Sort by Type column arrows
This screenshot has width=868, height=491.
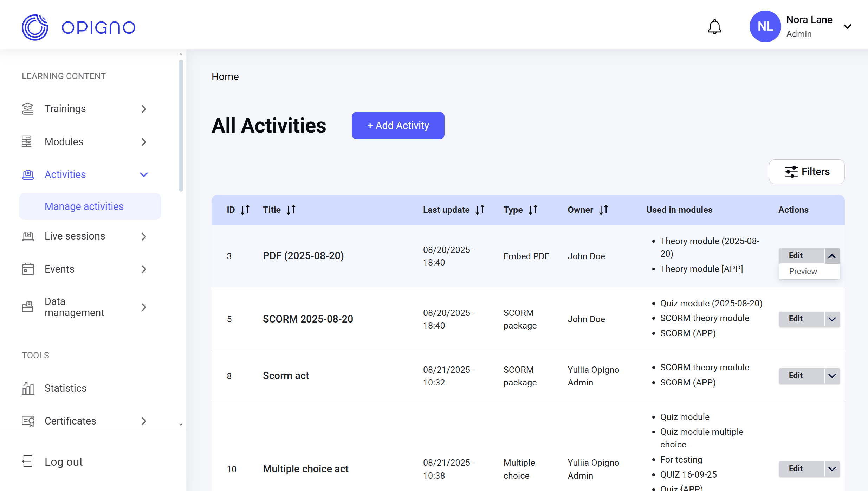[533, 210]
